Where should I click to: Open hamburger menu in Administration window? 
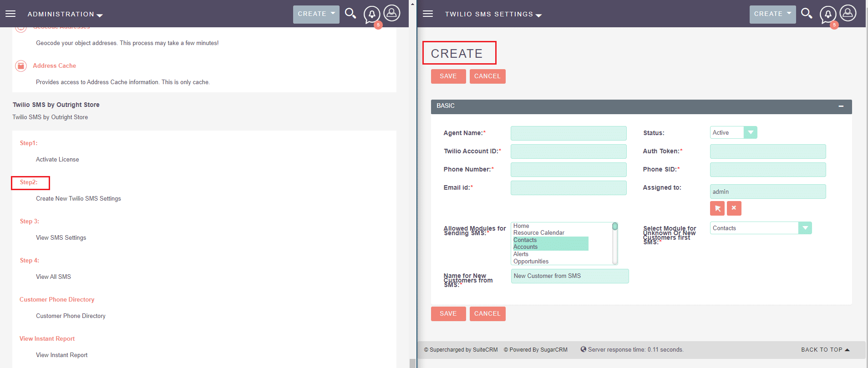10,14
